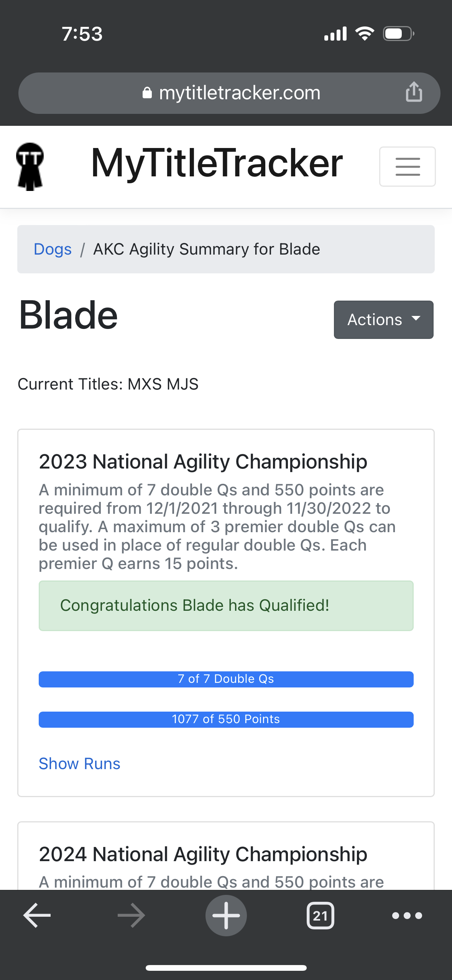
Task: Tap the 2023 National Agility Championship heading
Action: click(x=203, y=462)
